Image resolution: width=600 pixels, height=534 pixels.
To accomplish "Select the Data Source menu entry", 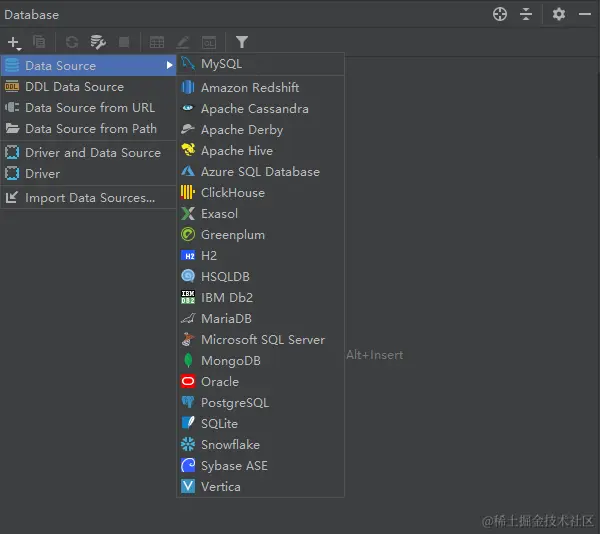I will (88, 65).
